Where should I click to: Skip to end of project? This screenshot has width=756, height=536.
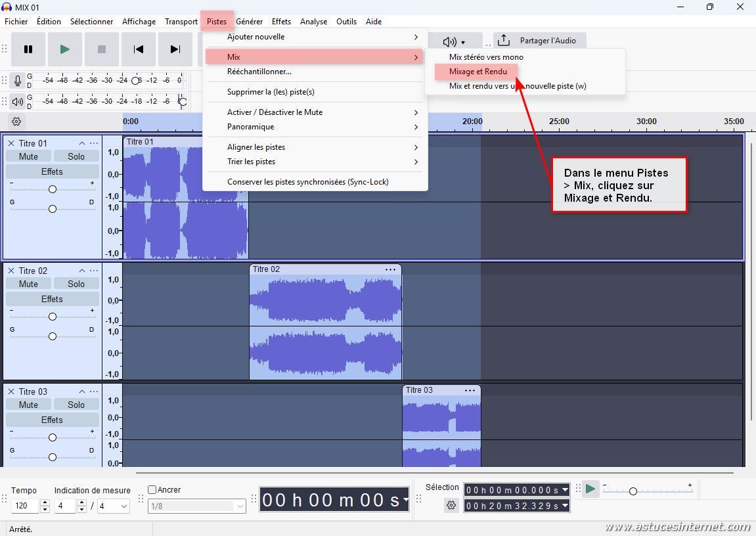point(175,49)
